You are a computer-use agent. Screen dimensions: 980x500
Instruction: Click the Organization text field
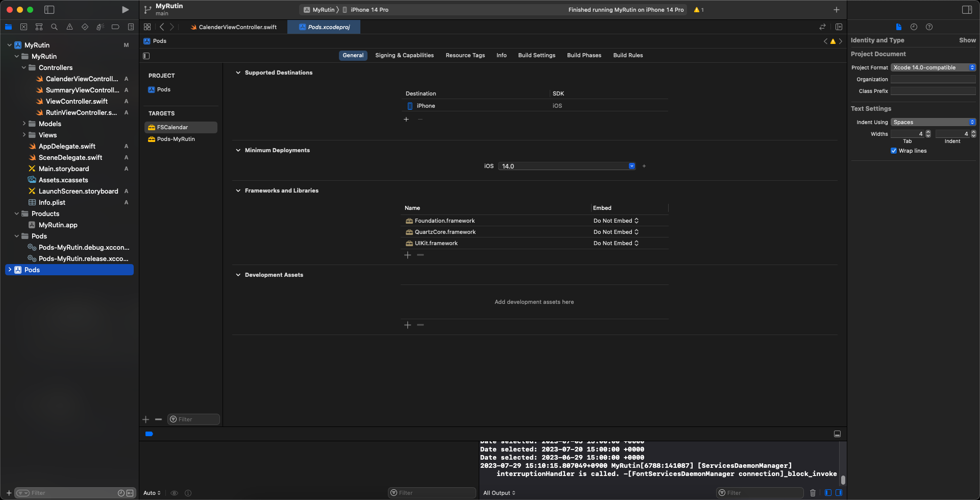(933, 79)
